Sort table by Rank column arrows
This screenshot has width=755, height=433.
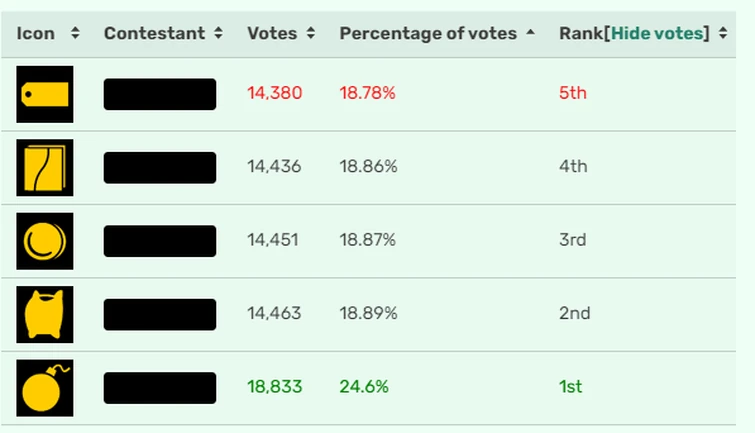[x=722, y=34]
